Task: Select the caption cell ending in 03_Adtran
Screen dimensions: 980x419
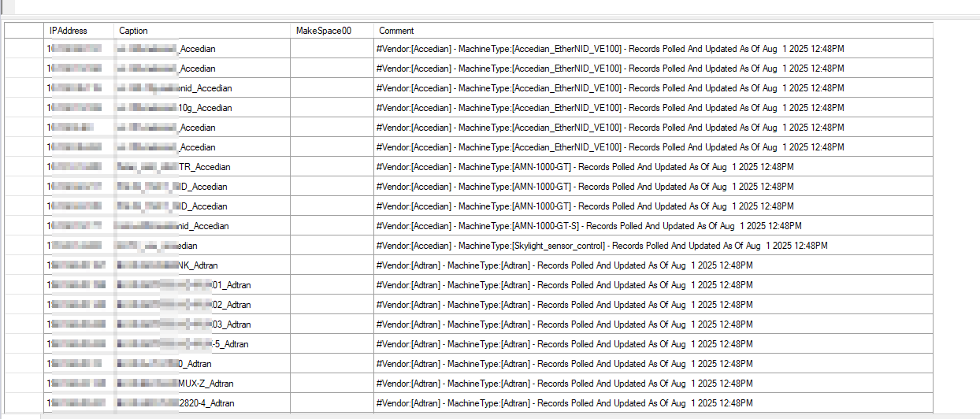Action: pos(202,324)
